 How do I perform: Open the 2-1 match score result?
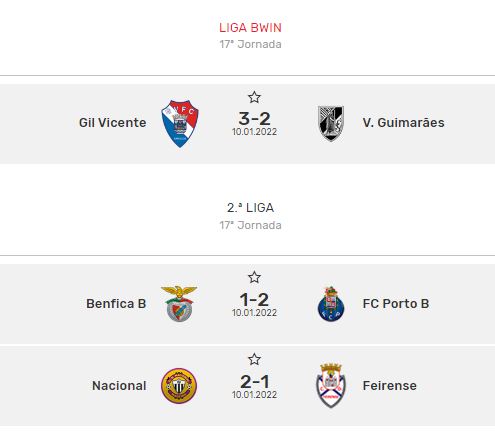(x=254, y=381)
